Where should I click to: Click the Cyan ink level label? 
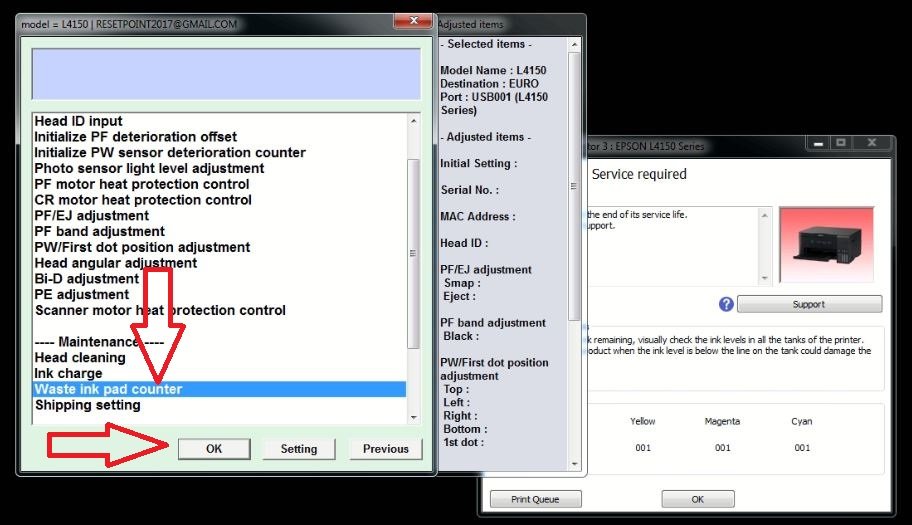[801, 421]
